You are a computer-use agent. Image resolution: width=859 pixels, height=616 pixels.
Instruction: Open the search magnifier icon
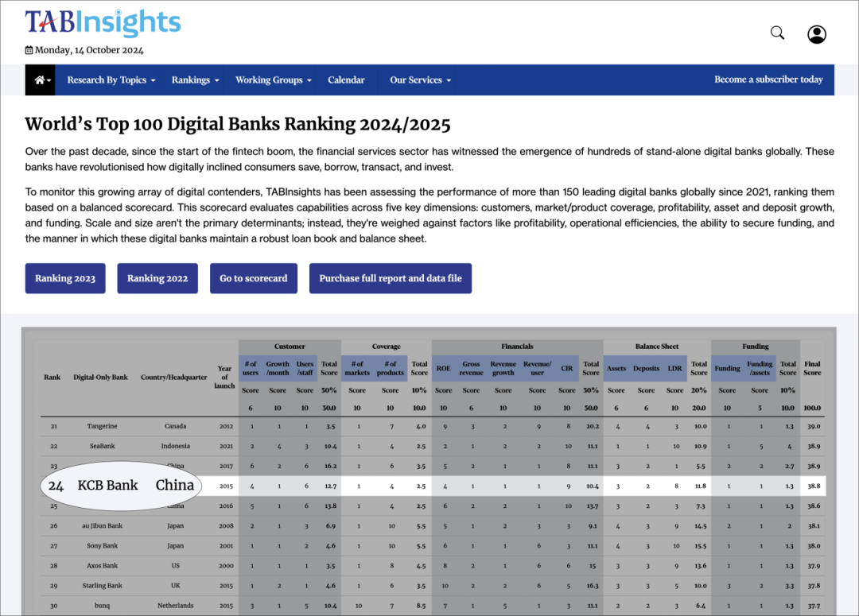pos(777,33)
